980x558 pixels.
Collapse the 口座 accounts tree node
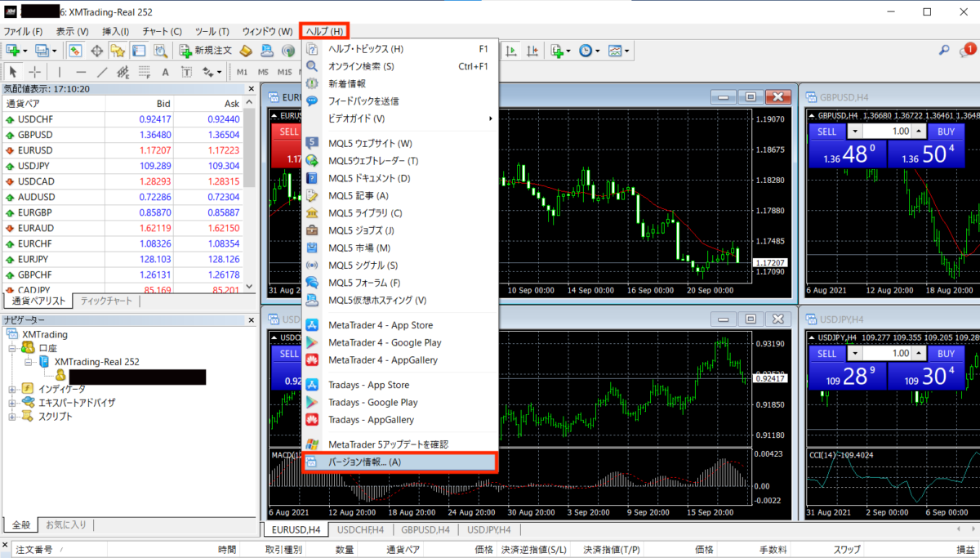(12, 348)
